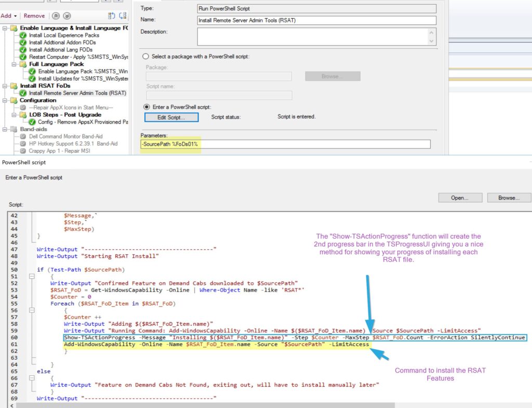532x408 pixels.
Task: Select the HP Hotkey Support Band-Aid step
Action: (73, 143)
